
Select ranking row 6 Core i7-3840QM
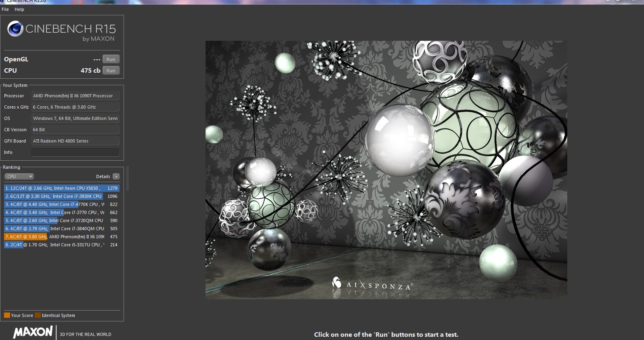[62, 229]
